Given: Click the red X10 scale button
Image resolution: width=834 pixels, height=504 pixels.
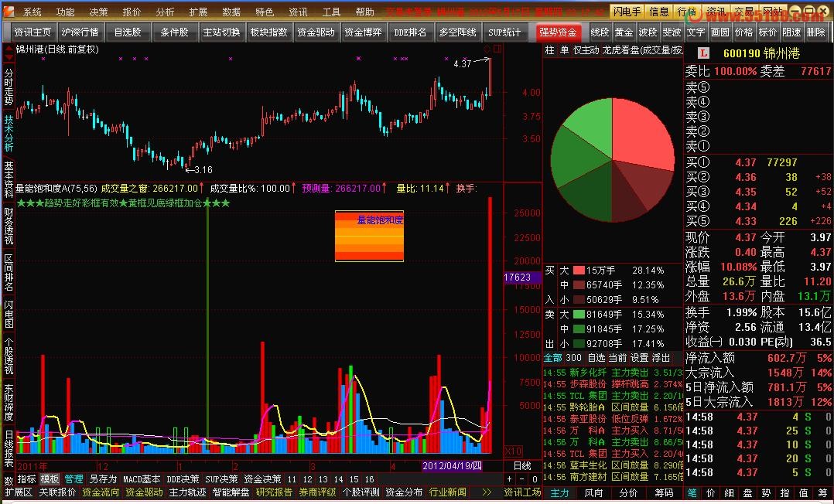Looking at the screenshot, I should 512,450.
